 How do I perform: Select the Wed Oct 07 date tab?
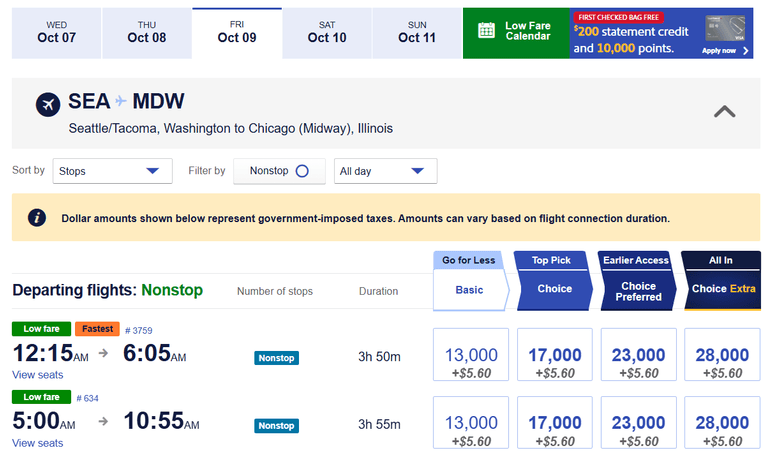click(56, 33)
